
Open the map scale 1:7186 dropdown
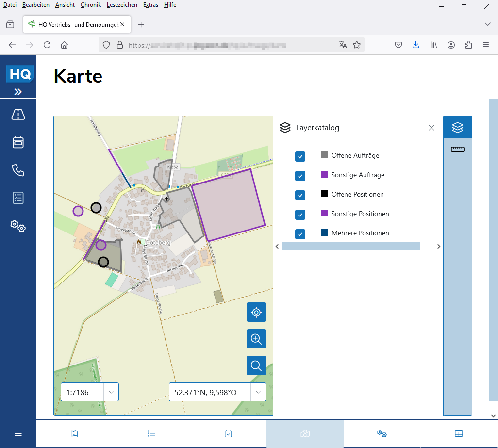(x=111, y=392)
